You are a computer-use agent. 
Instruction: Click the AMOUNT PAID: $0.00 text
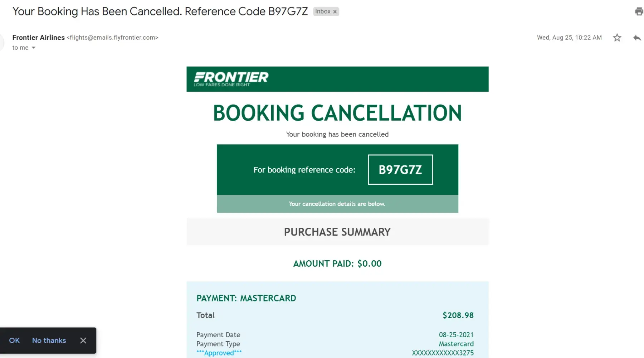tap(337, 264)
